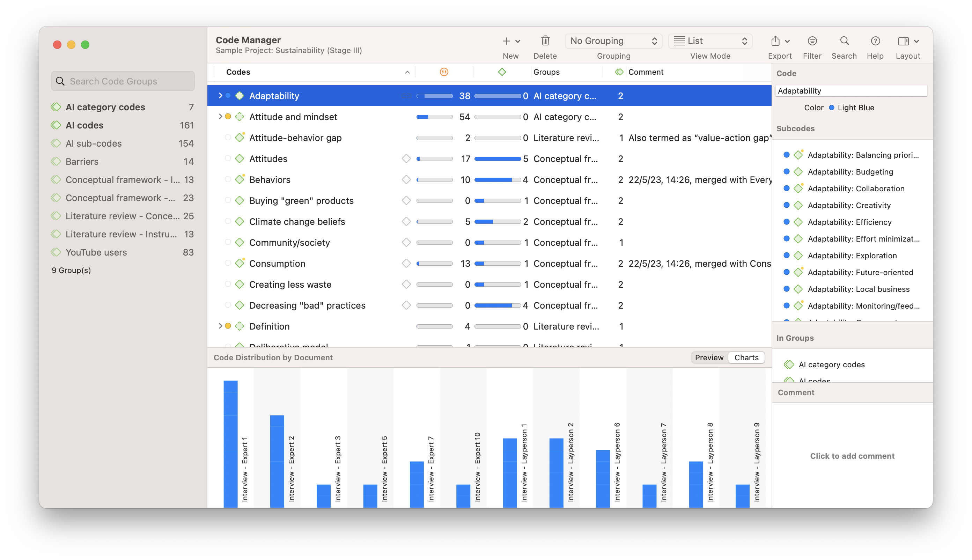
Task: Click the Search Code Groups field
Action: (123, 81)
